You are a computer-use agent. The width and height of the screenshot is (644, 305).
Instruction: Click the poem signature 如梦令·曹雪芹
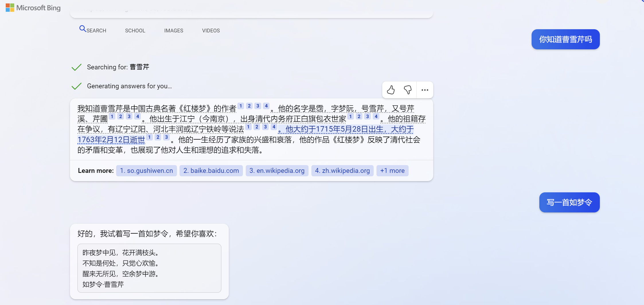[x=103, y=284]
